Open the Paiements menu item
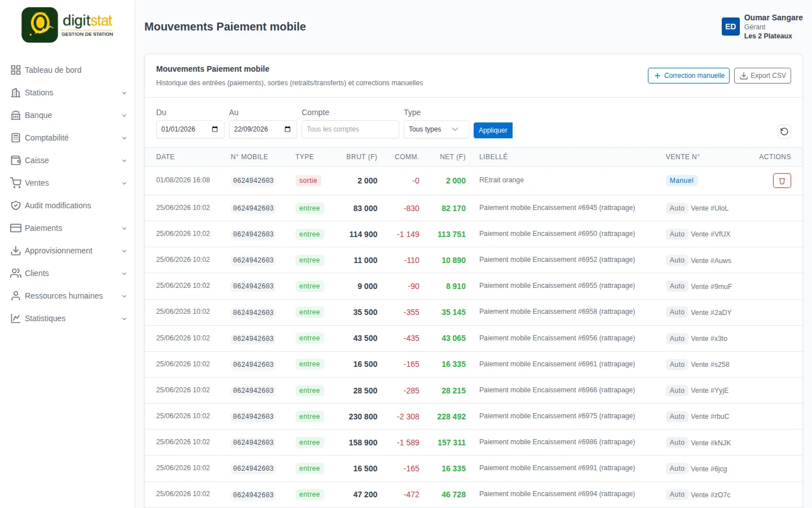 (68, 228)
